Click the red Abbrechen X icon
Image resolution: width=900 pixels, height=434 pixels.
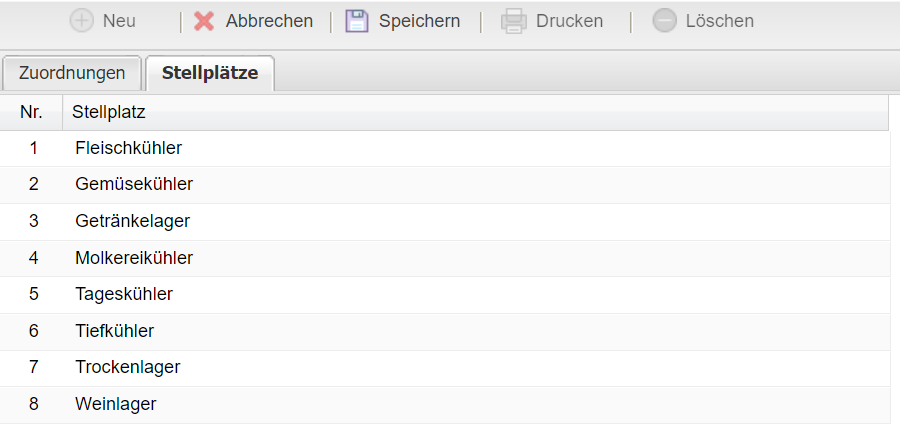pos(204,21)
